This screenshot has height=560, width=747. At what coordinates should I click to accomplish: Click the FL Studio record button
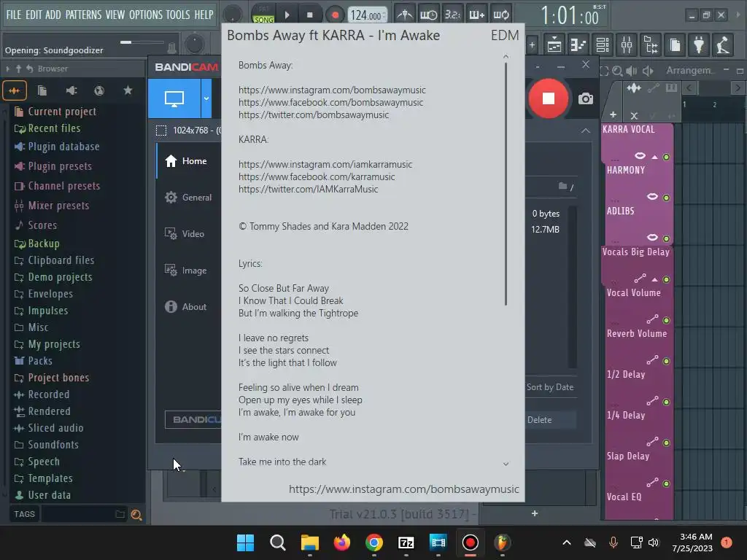335,15
